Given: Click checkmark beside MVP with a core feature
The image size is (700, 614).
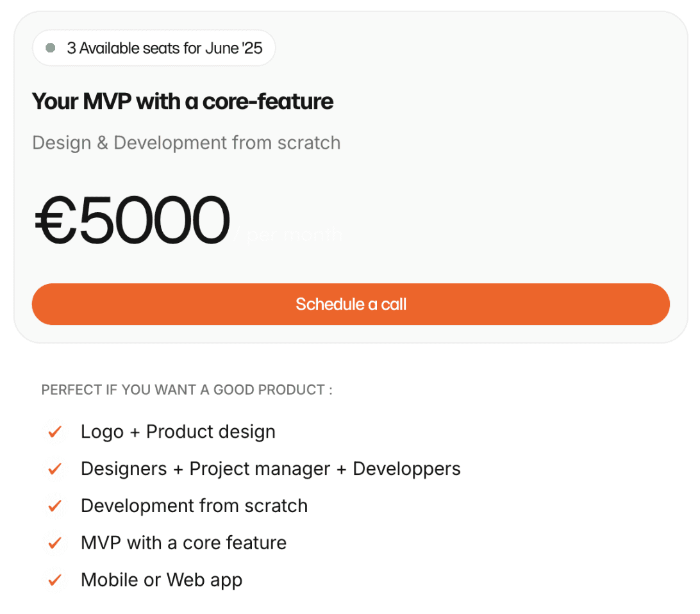Looking at the screenshot, I should pos(55,543).
